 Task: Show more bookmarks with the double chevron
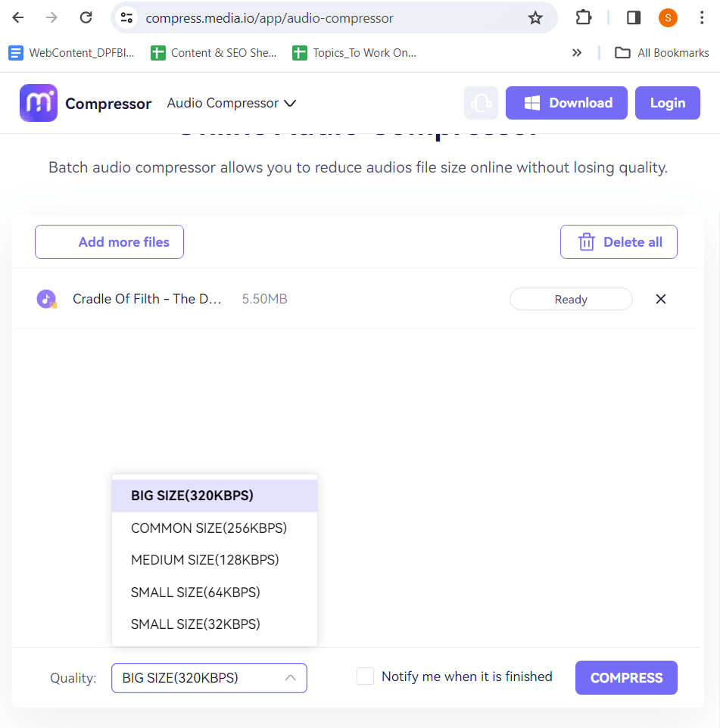click(577, 53)
